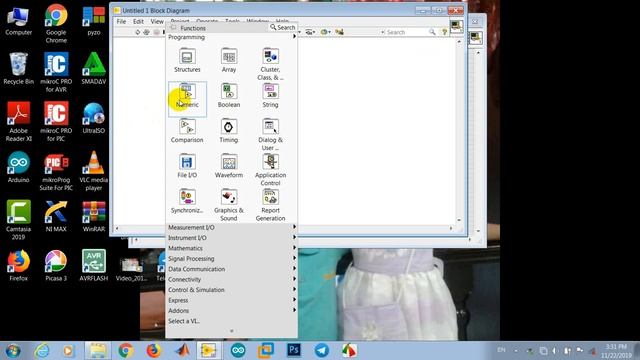
Task: Open the Comparison functions palette
Action: (x=187, y=131)
